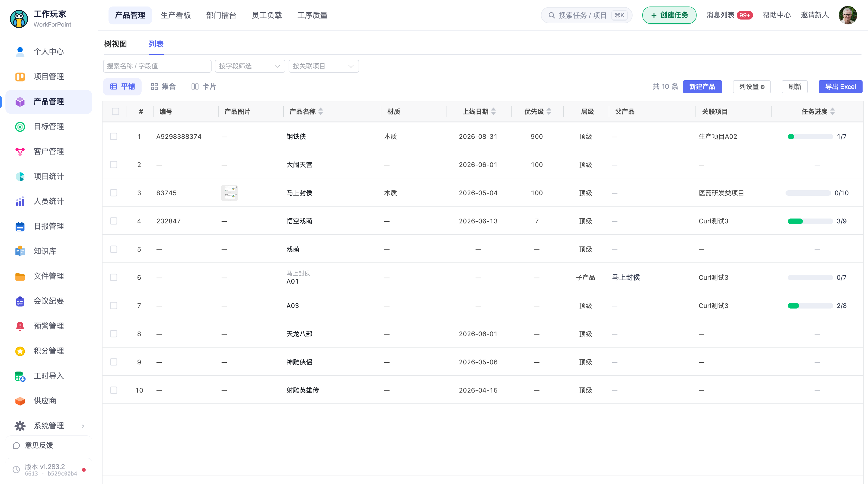868x488 pixels.
Task: Switch to 集合 view mode
Action: [163, 86]
